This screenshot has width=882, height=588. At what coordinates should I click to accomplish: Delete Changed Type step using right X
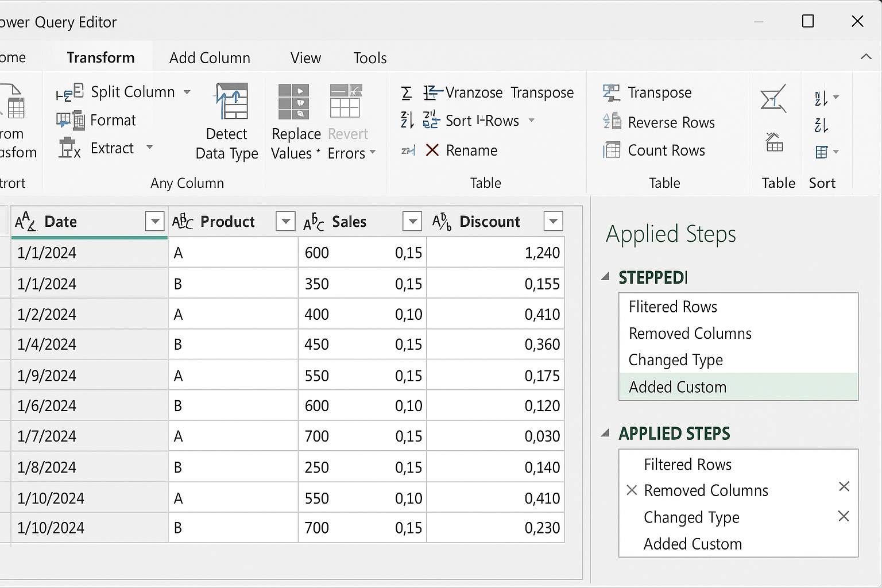point(844,516)
